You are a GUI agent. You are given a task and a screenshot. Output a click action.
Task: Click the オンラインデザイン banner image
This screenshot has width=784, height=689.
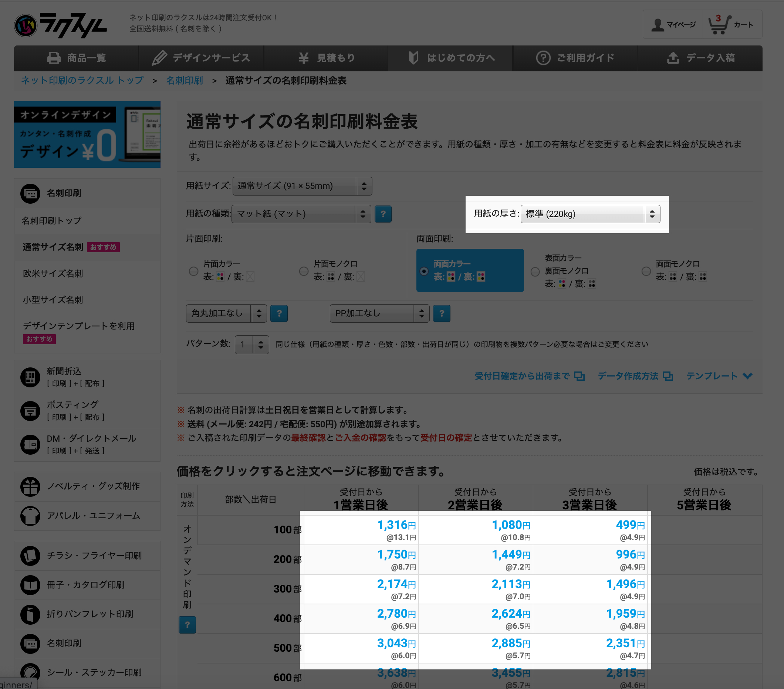pos(87,134)
